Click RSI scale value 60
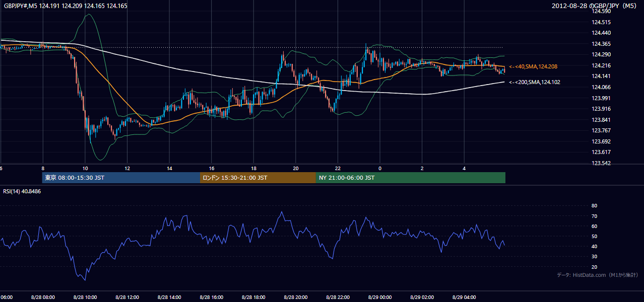This screenshot has width=644, height=302. coord(594,226)
